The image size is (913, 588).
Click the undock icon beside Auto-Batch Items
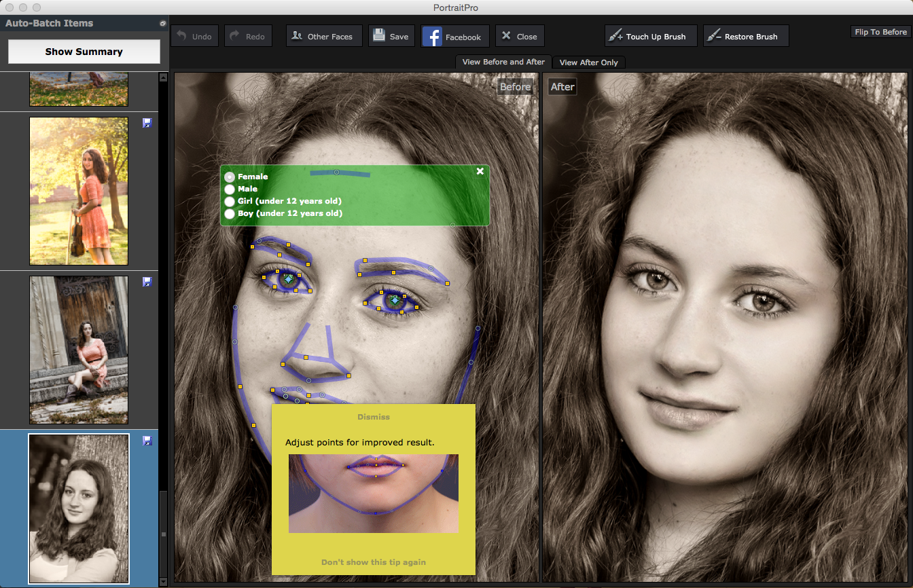pyautogui.click(x=162, y=23)
